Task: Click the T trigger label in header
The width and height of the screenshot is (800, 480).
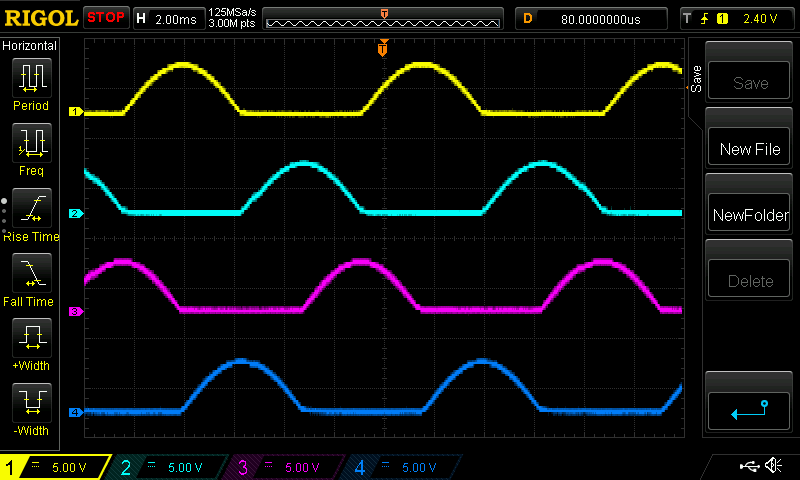Action: pos(687,19)
